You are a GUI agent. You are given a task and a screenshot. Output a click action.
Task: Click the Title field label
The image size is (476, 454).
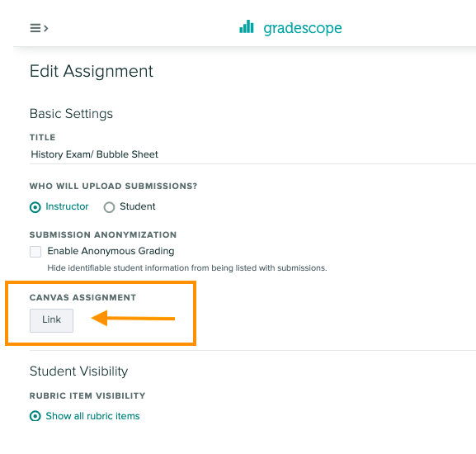43,138
